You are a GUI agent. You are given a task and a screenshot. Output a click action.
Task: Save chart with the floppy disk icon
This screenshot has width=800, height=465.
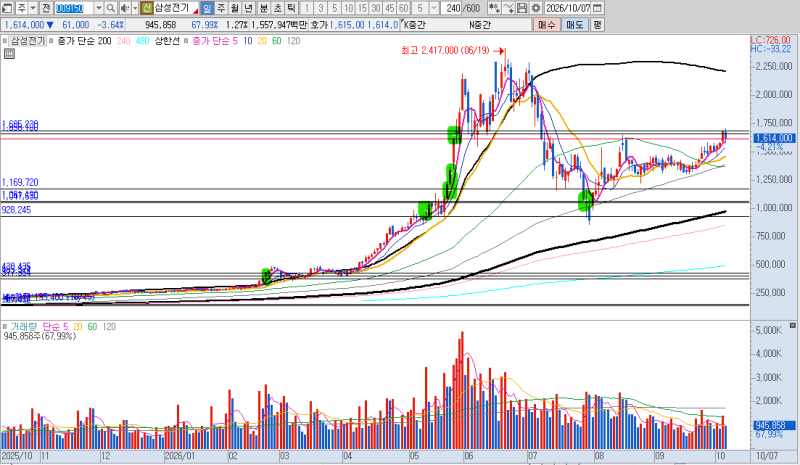(x=522, y=8)
